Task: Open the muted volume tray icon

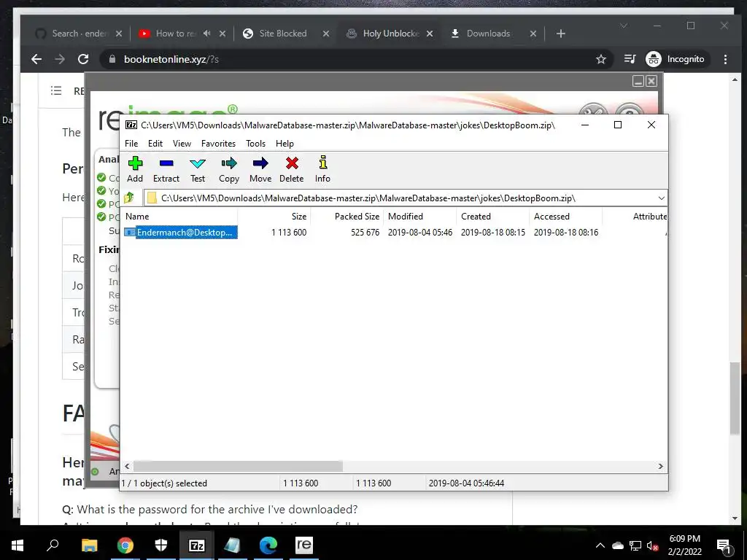Action: click(x=652, y=545)
